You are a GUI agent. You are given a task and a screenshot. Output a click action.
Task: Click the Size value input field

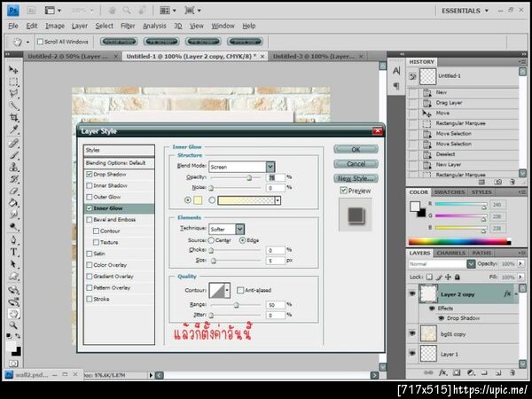click(x=275, y=261)
